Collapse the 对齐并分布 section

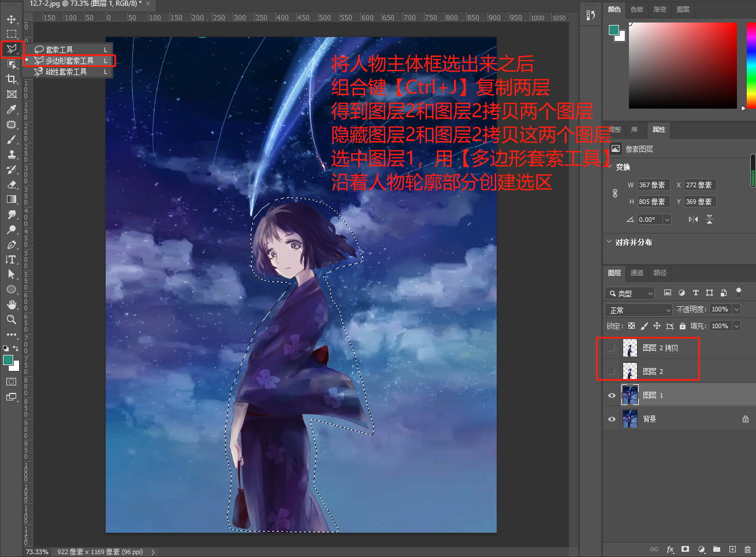(609, 242)
